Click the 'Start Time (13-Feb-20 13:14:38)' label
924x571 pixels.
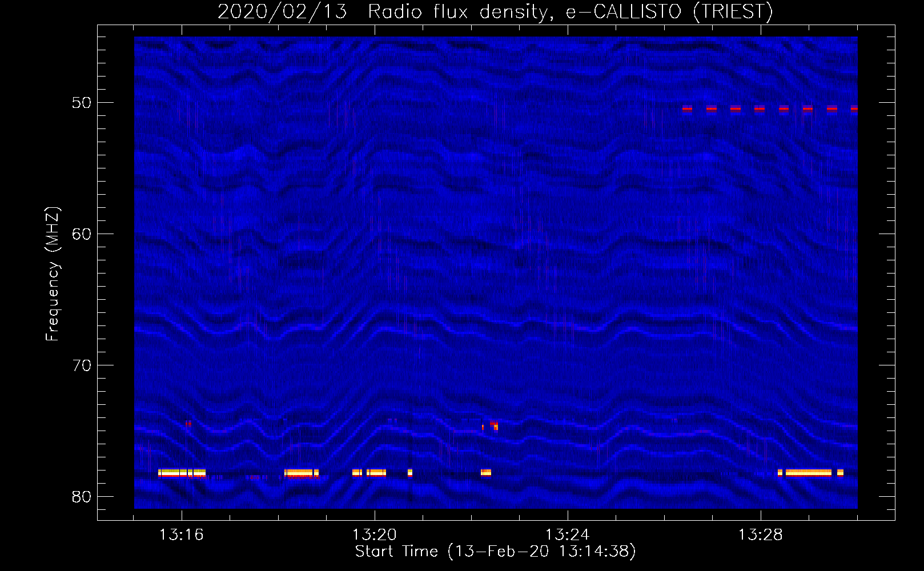click(x=495, y=552)
